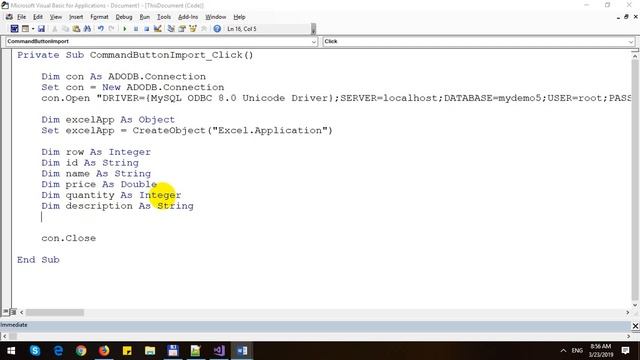Place cursor on 'con.Close' code line
Viewport: 640px width, 360px height.
[69, 238]
